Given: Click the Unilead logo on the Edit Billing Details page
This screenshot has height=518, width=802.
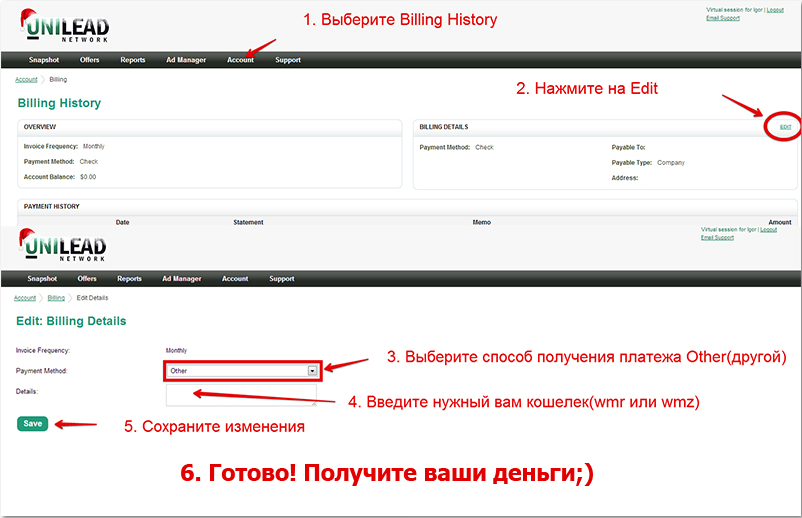Looking at the screenshot, I should [x=62, y=245].
